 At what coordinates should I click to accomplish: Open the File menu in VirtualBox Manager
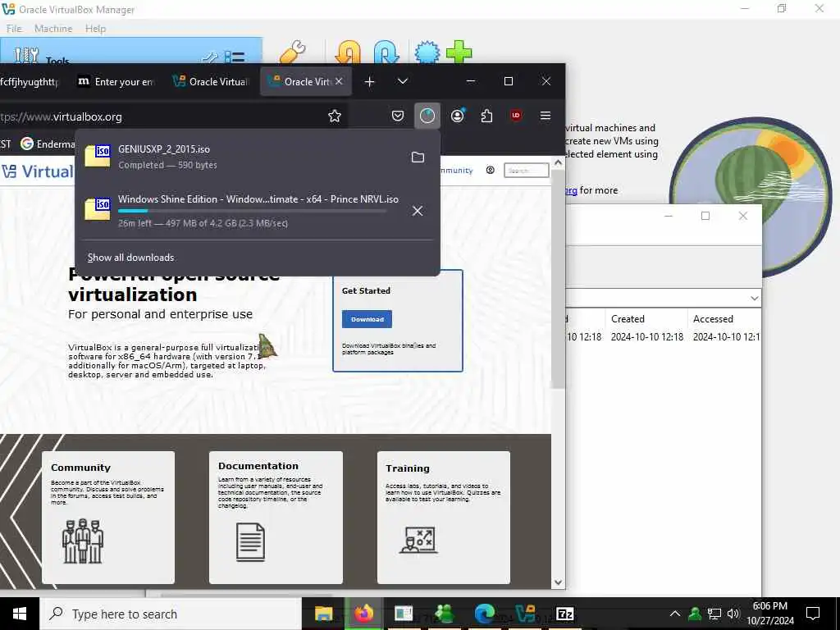(14, 29)
